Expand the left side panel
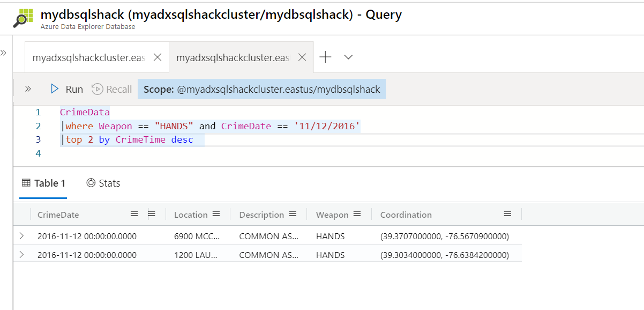Screen dimensions: 644x310 (x=3, y=53)
